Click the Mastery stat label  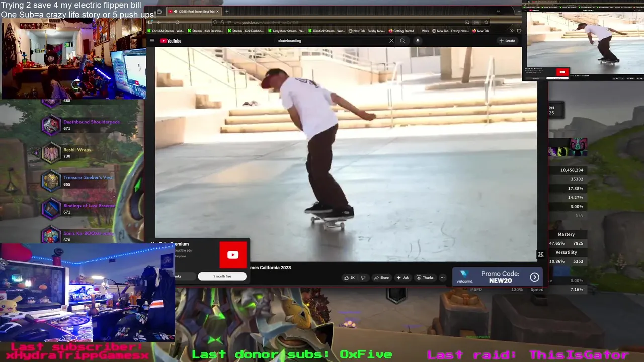pos(566,234)
